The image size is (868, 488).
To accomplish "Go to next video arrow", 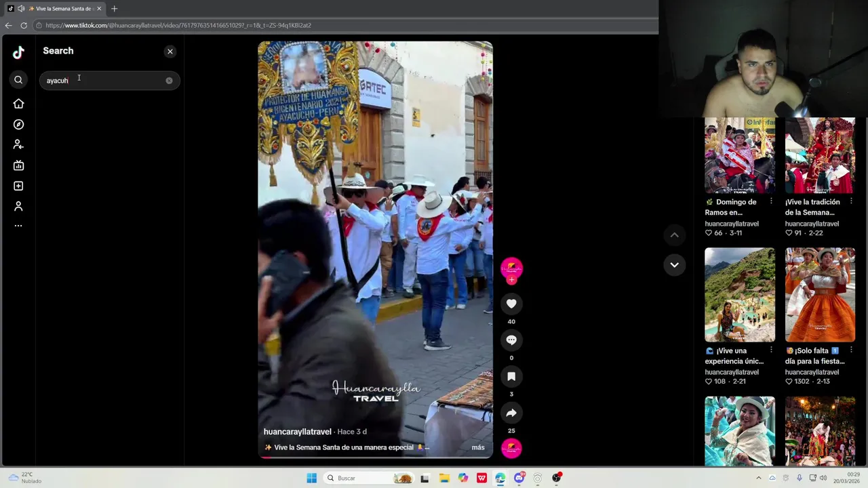I will [x=674, y=265].
